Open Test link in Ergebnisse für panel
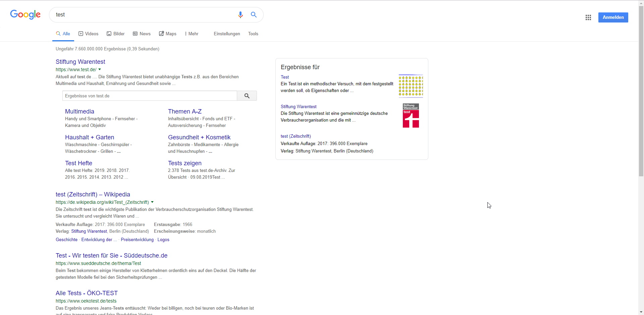 (x=285, y=77)
